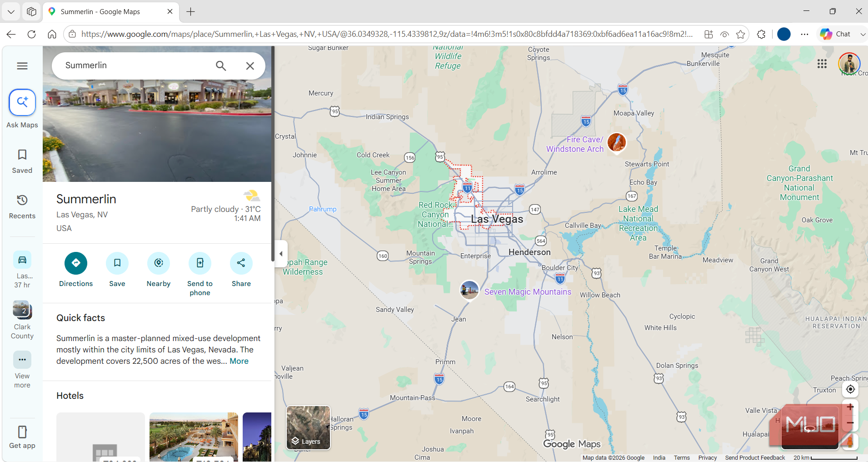Toggle map scale units (20 km)

click(825, 458)
